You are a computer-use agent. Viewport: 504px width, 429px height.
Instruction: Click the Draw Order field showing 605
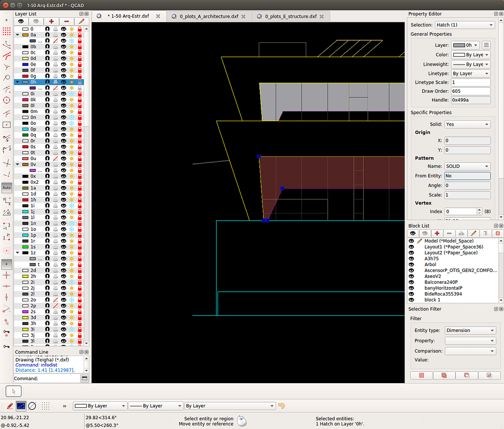click(x=471, y=91)
